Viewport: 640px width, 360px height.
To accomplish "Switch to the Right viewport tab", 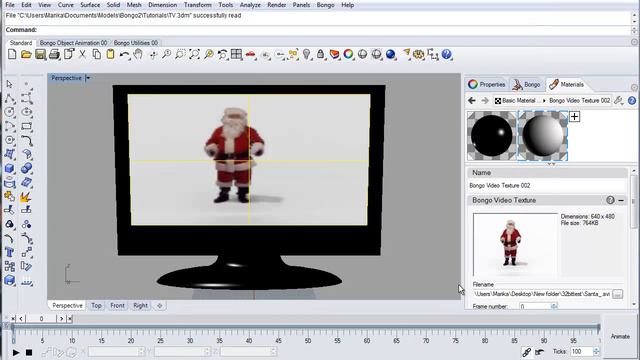I will click(x=140, y=305).
